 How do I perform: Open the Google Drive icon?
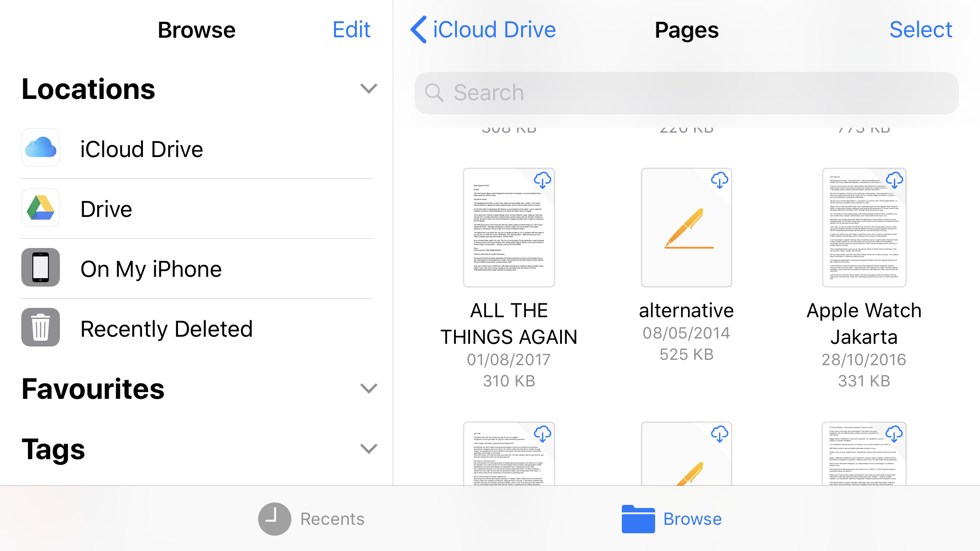[x=40, y=208]
